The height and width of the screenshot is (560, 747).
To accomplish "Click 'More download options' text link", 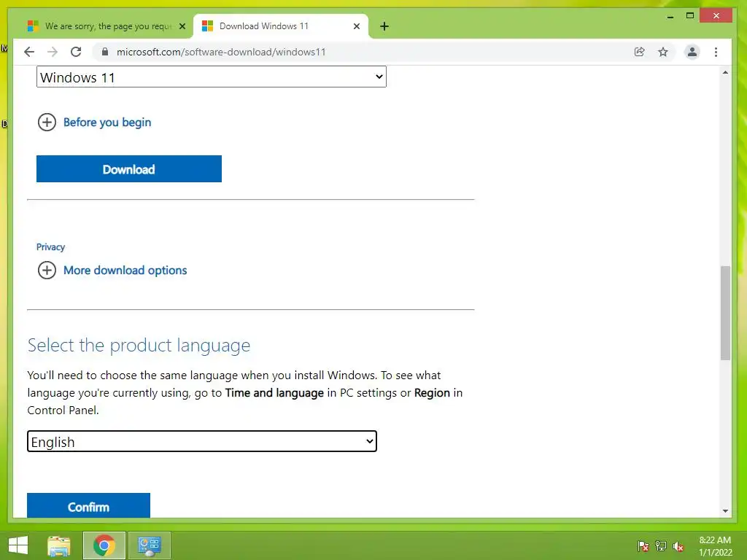I will pos(125,271).
